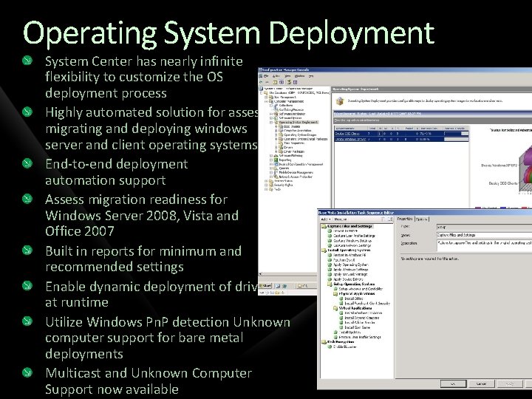Click the Description text box

tap(484, 245)
